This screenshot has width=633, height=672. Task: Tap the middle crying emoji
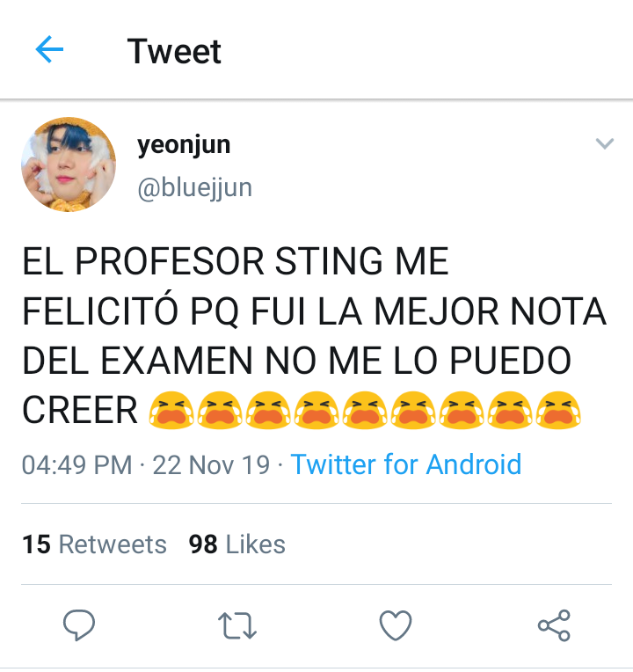coord(365,410)
